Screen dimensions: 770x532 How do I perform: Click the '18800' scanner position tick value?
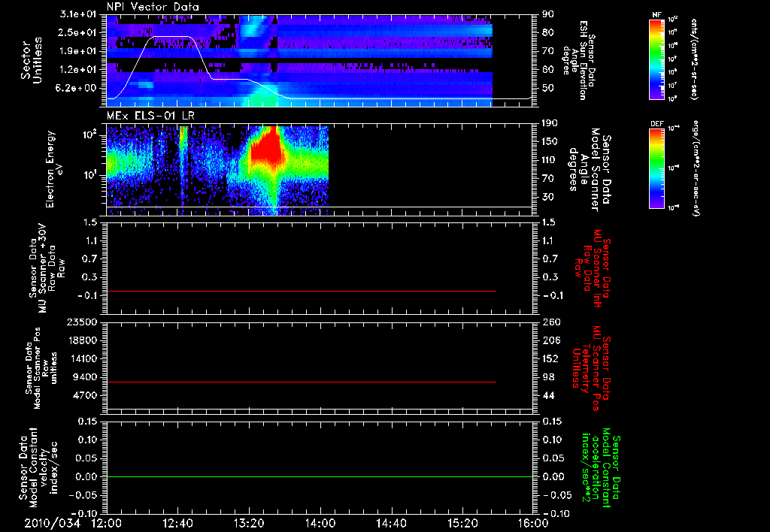(82, 340)
